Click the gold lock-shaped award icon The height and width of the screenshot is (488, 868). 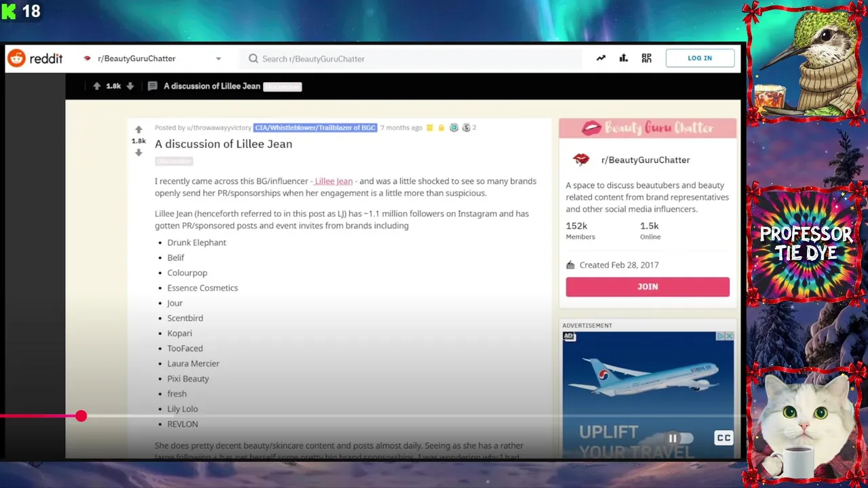coord(441,127)
